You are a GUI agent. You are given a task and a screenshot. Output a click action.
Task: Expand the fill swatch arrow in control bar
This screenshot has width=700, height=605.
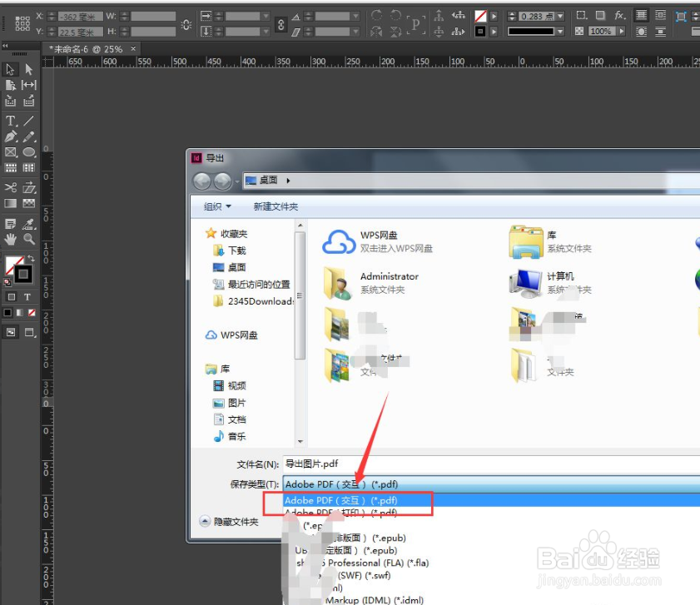494,17
